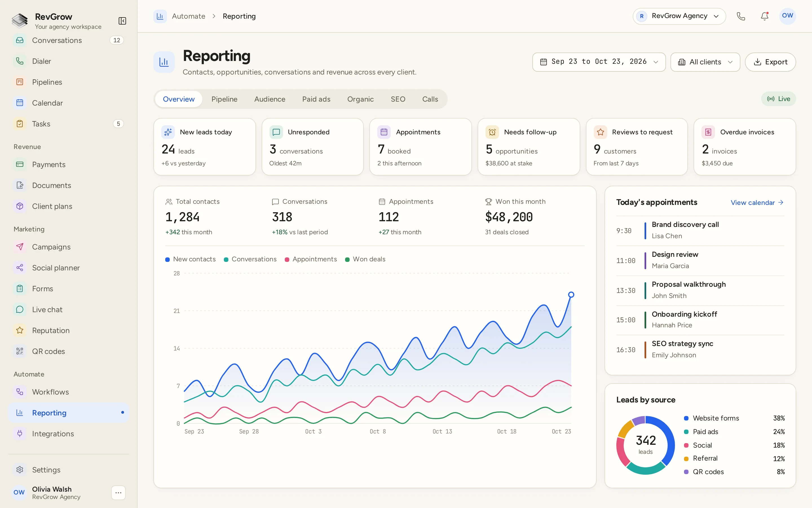Open notifications bell icon

tap(764, 16)
